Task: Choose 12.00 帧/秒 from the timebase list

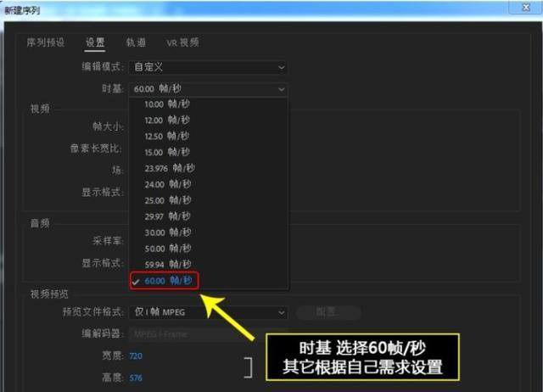Action: coord(209,120)
